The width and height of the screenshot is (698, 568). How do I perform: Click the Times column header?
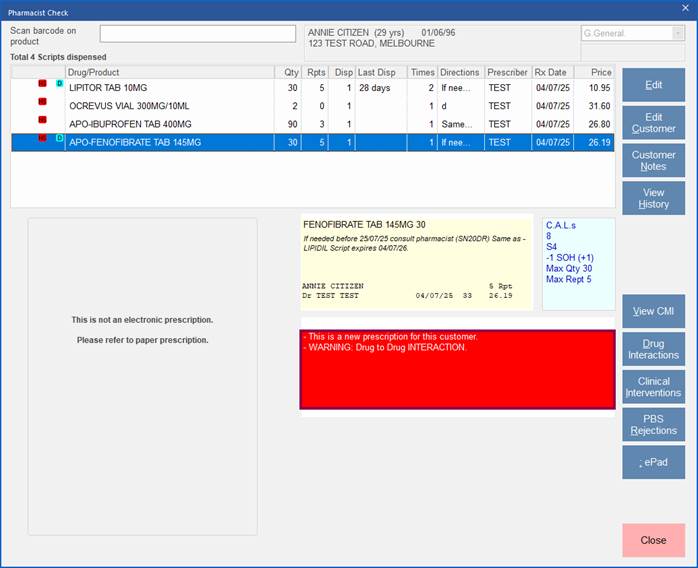pos(422,72)
